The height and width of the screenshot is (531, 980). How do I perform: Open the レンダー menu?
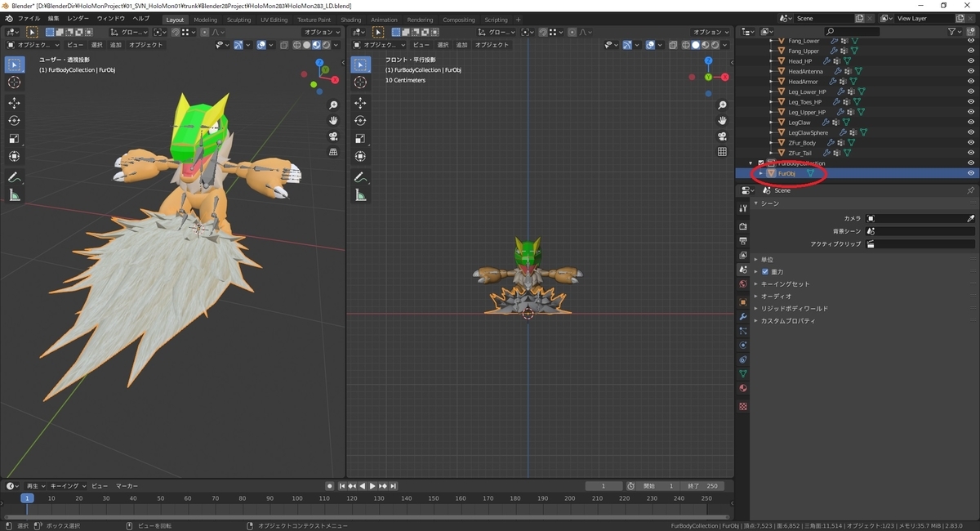click(78, 18)
